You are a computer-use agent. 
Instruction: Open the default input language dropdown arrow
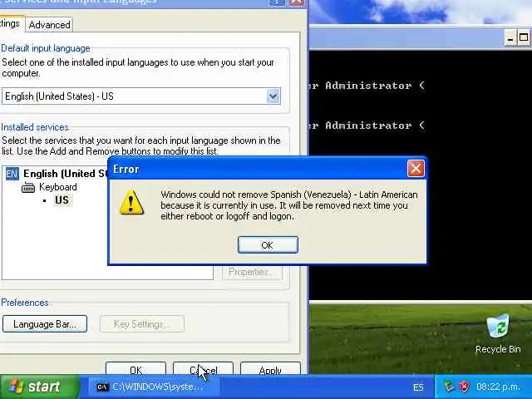coord(273,96)
